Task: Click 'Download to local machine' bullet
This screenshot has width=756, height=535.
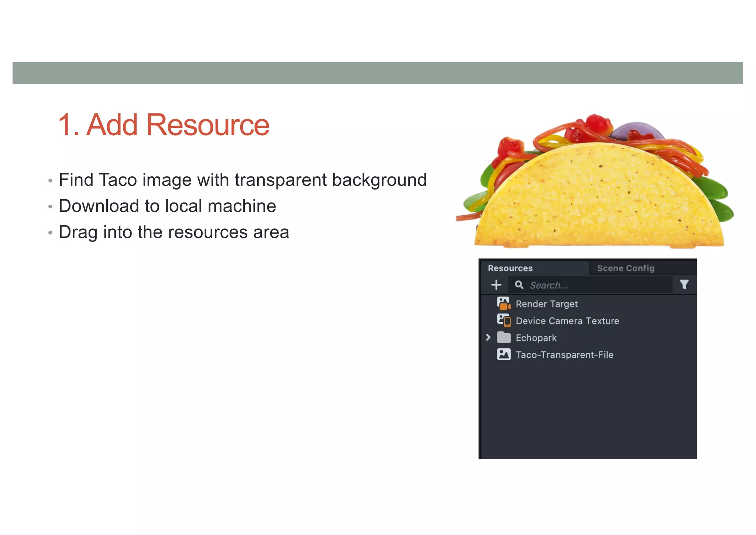Action: pos(167,206)
